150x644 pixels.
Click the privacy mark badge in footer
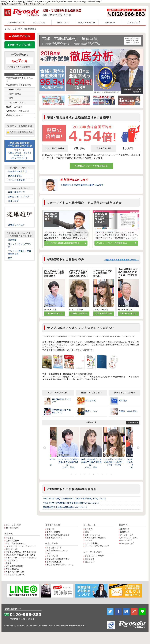pos(111,625)
